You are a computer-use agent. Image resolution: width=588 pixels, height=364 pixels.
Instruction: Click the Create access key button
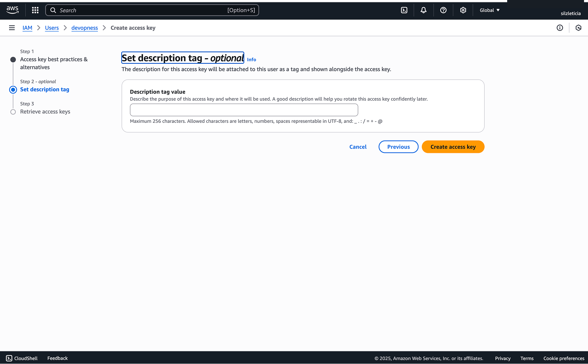tap(453, 147)
